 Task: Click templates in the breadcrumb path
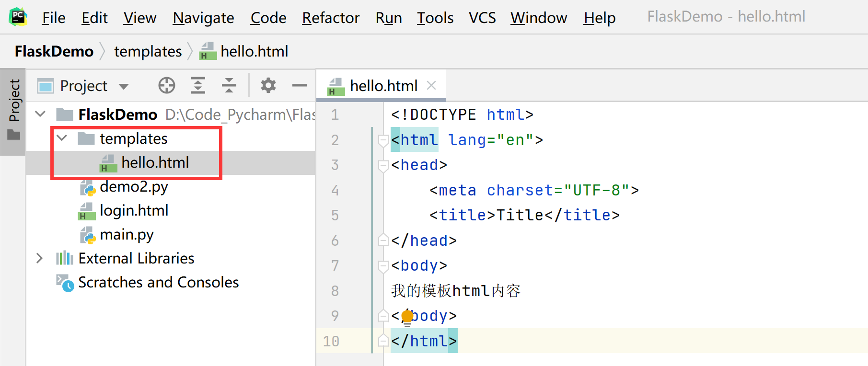[x=148, y=51]
